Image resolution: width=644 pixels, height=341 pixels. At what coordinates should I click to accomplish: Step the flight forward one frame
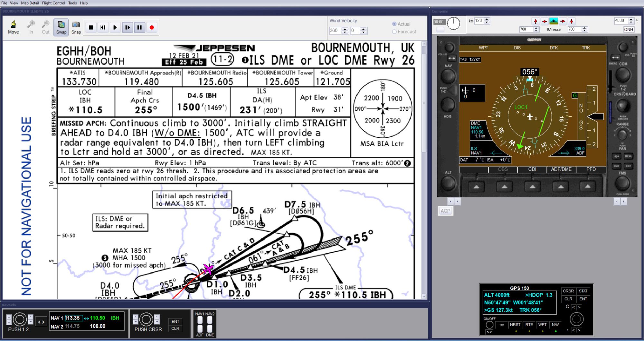[x=128, y=28]
